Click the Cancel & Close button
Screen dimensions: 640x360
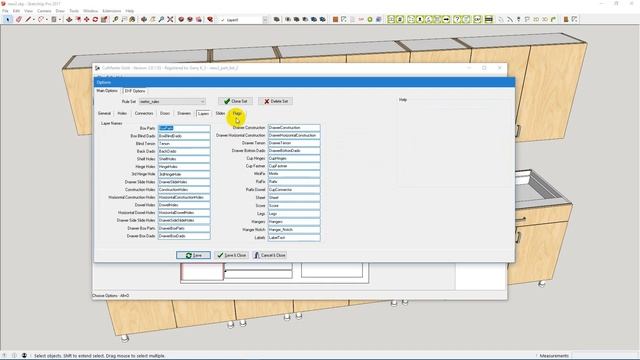tap(270, 255)
